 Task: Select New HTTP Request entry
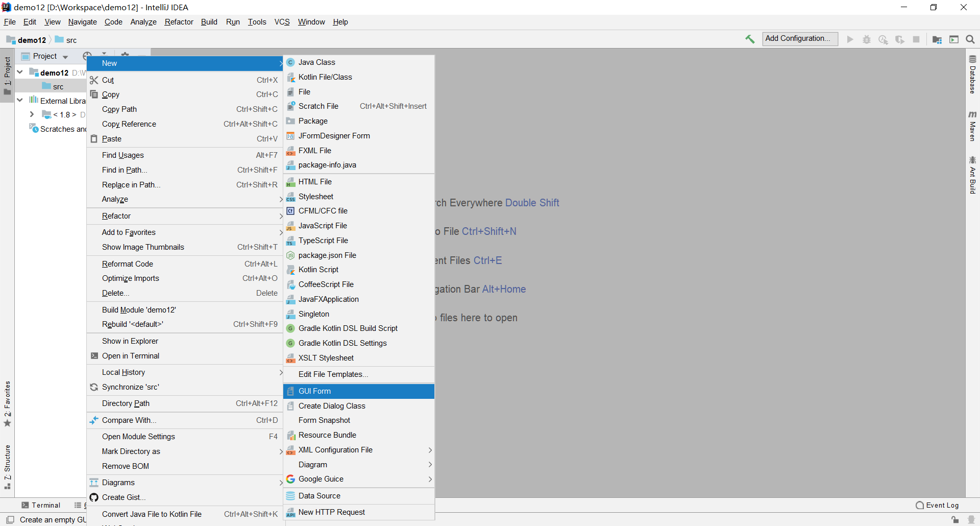coord(359,512)
